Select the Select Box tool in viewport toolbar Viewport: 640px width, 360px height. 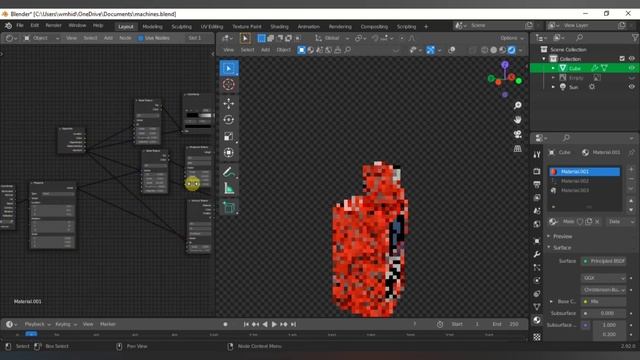tap(229, 68)
